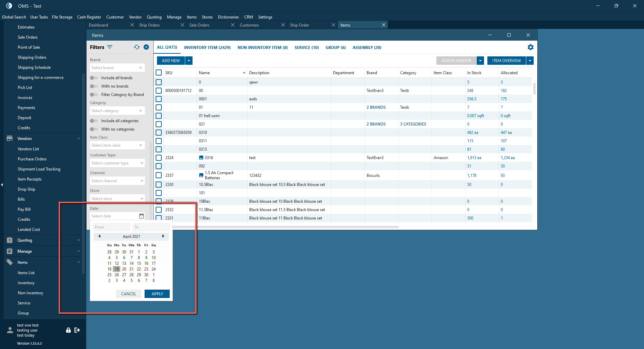Collapse the sidebar with left arrow handle
Viewport: 644px width, 349px height.
coord(2,185)
